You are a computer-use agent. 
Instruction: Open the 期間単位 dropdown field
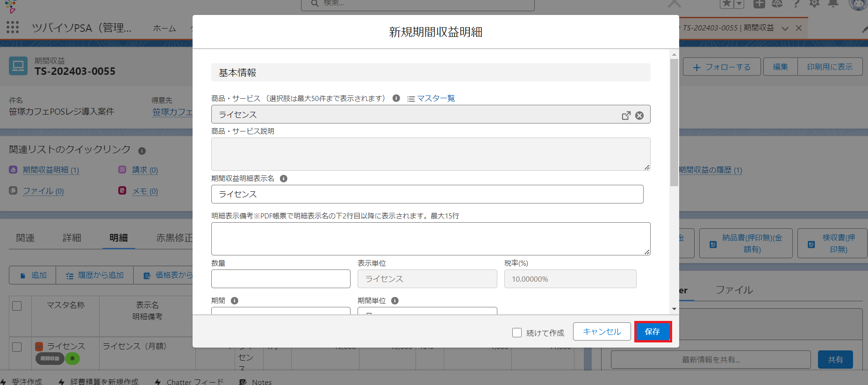coord(427,311)
